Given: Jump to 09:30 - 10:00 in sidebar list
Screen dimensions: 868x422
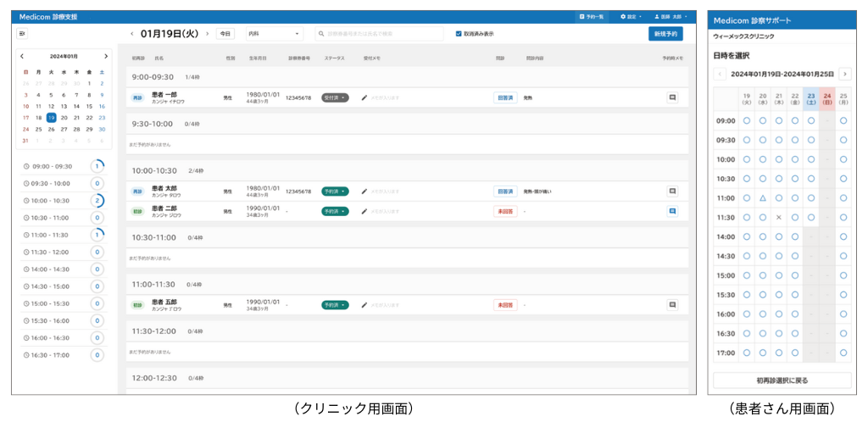Looking at the screenshot, I should 65,183.
